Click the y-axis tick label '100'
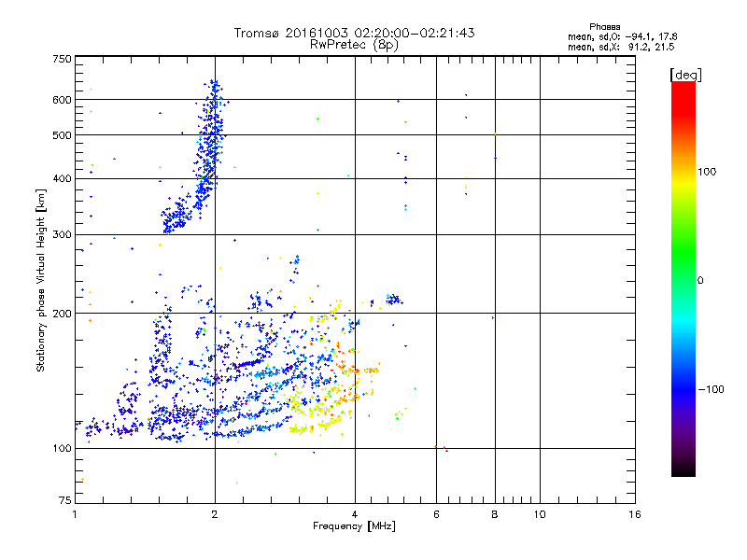747x560 pixels. click(x=62, y=448)
